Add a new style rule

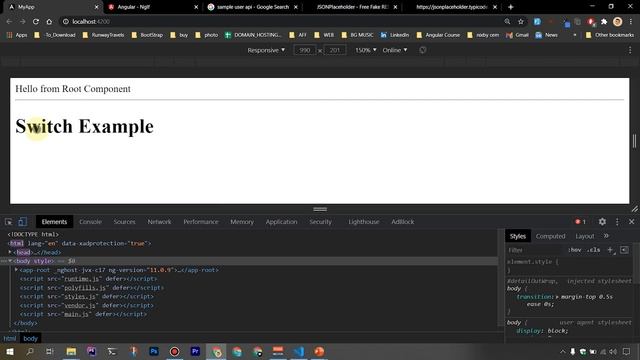(611, 250)
